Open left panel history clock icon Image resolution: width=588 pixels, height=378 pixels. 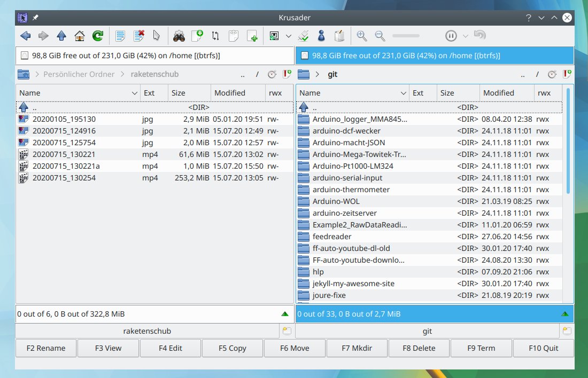click(272, 74)
